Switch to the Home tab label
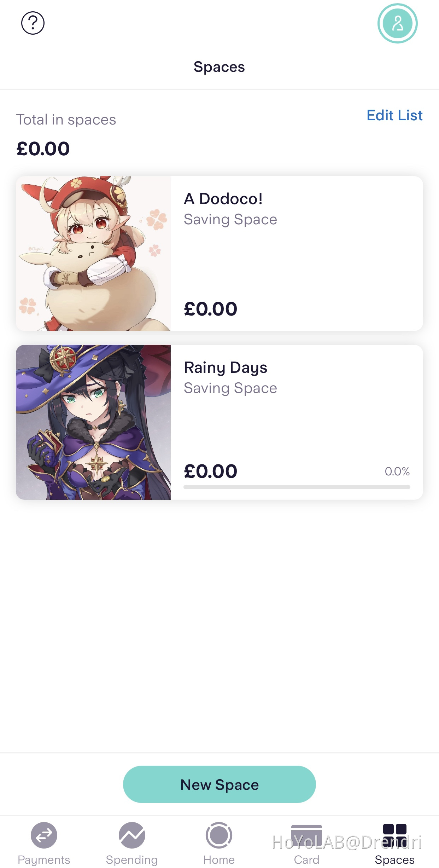This screenshot has height=868, width=439. point(219,860)
